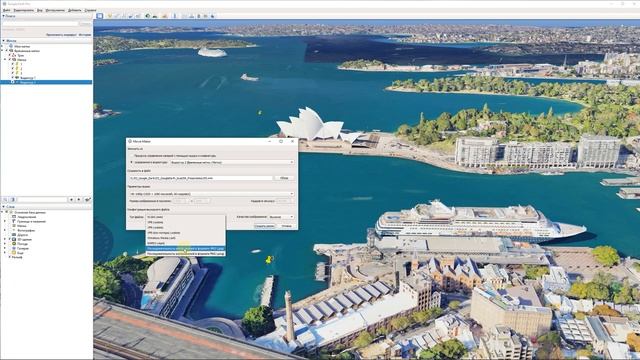The height and width of the screenshot is (360, 640).
Task: Select the Add Image Overlay toolbar icon
Action: [x=131, y=16]
